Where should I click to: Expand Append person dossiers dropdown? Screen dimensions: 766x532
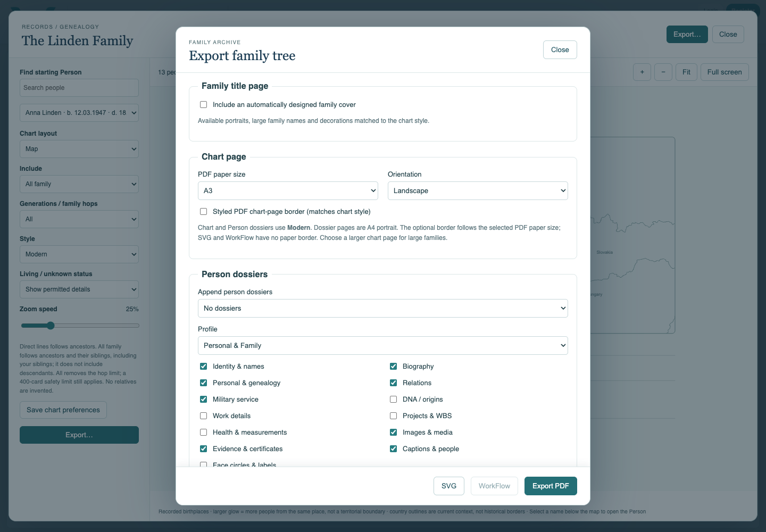click(x=383, y=309)
